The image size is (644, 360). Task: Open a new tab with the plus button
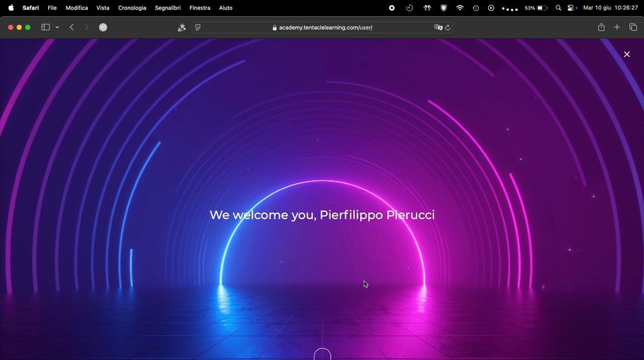(617, 27)
